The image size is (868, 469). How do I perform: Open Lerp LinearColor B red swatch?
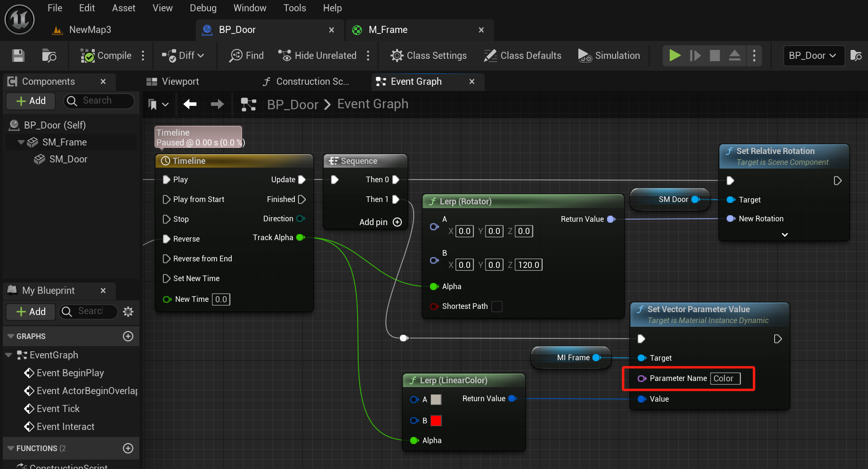coord(436,420)
